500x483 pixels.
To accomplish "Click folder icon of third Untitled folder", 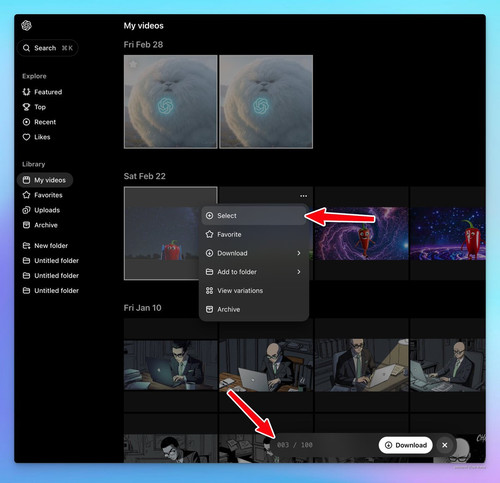I will (x=26, y=291).
